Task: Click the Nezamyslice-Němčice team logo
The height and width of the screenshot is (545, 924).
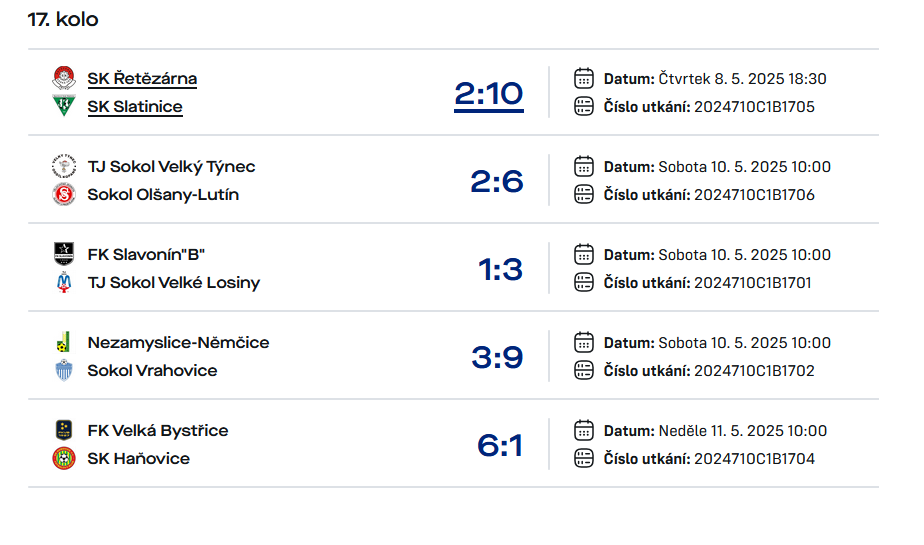Action: 64,342
